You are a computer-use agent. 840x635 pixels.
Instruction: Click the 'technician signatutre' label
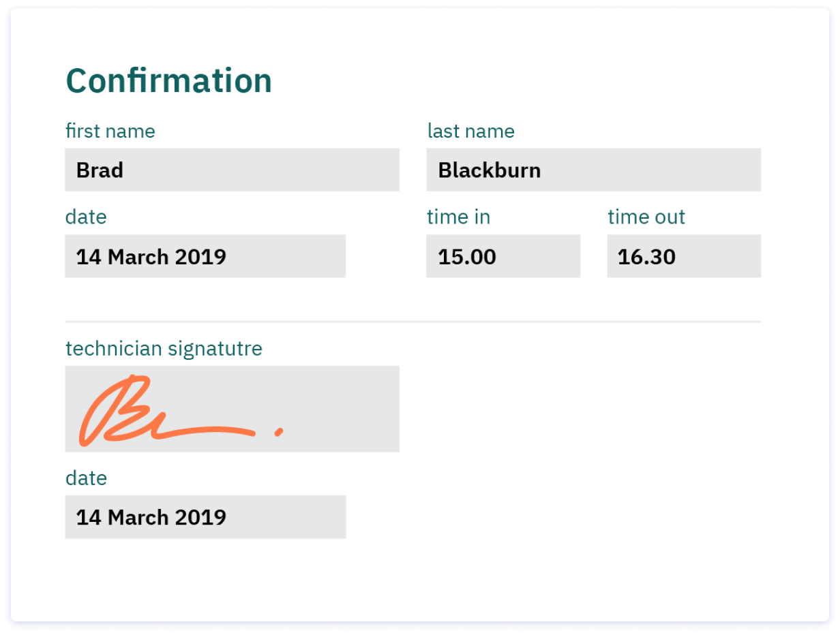164,349
